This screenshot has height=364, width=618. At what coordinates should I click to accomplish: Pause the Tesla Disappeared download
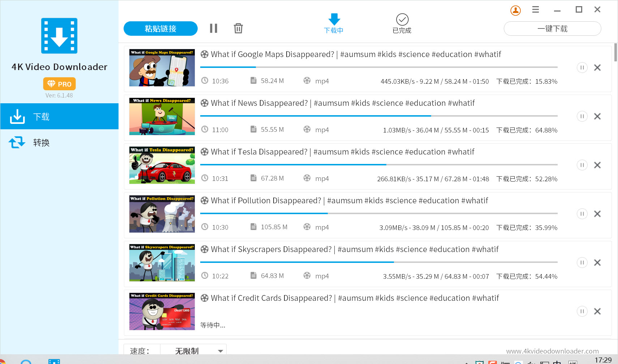pyautogui.click(x=582, y=165)
